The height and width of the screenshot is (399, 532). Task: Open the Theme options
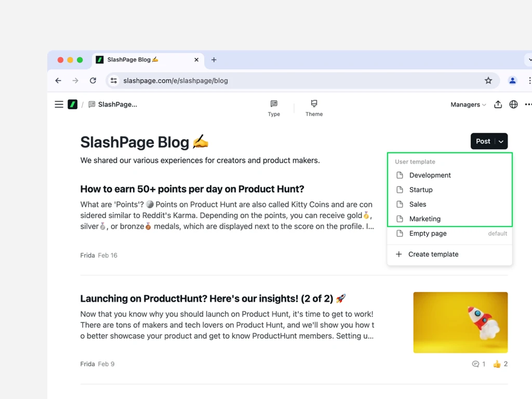tap(314, 108)
